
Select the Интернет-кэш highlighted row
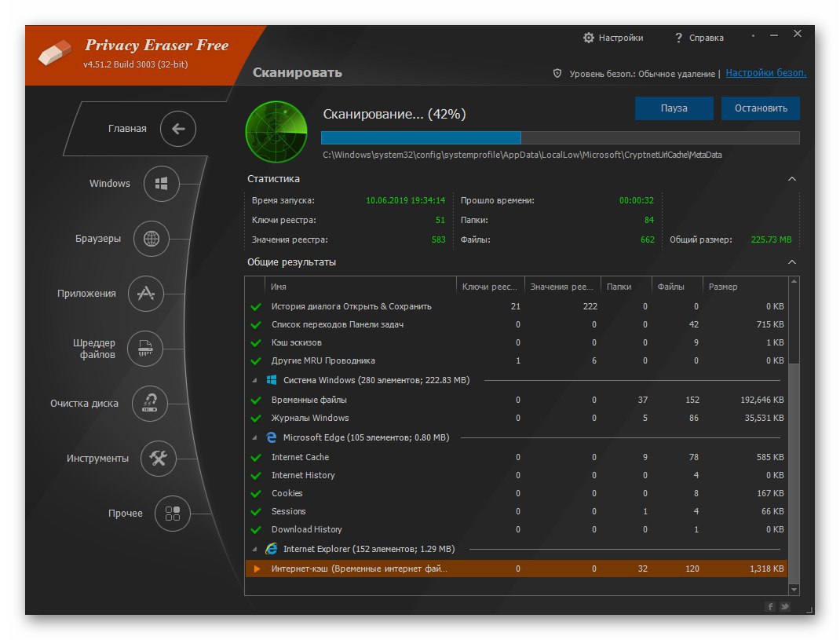517,569
